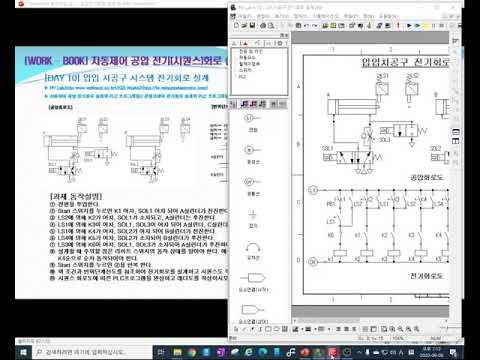The image size is (480, 360).
Task: Select the L1 terminal on the circuit diagram
Action: (313, 190)
